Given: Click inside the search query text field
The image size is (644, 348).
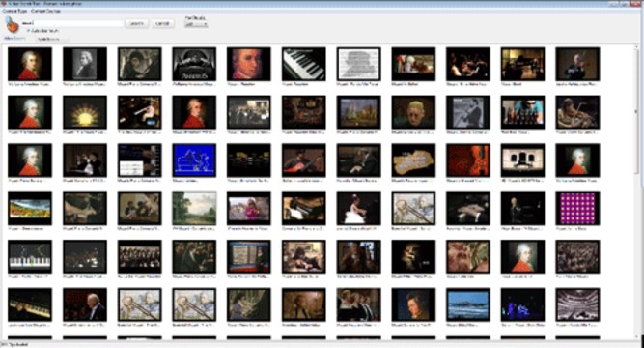Looking at the screenshot, I should [x=72, y=23].
